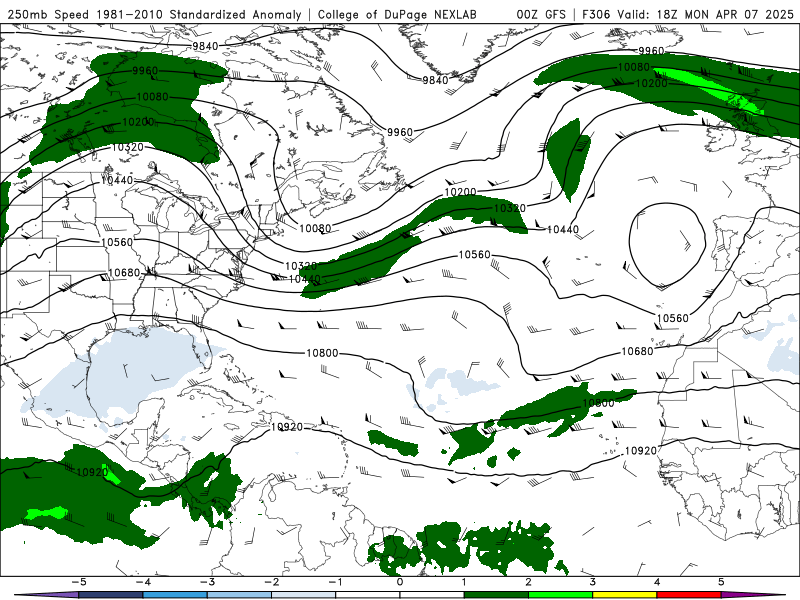The width and height of the screenshot is (800, 600).
Task: Click the '10200' label inside the Iceland green band
Action: tap(651, 83)
